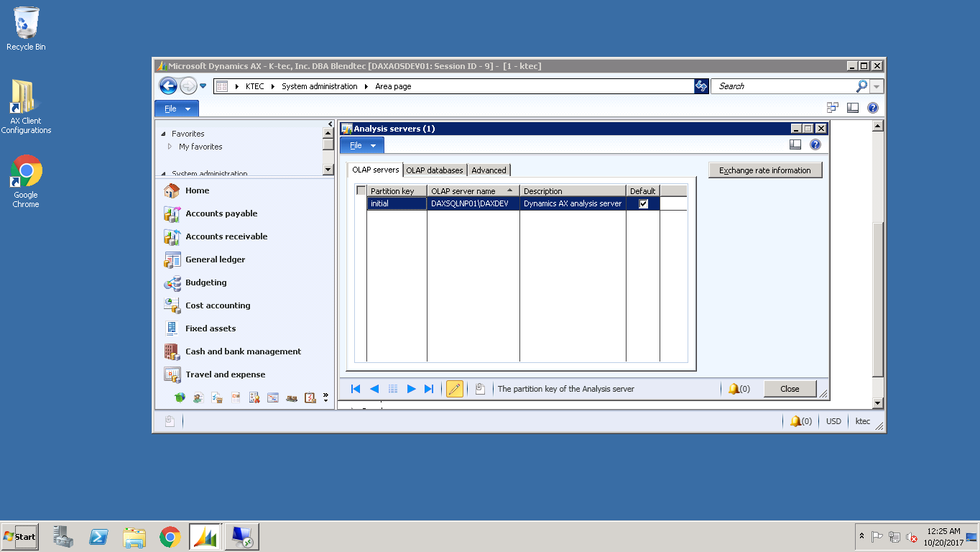Click the Close button in Analysis servers

point(790,389)
